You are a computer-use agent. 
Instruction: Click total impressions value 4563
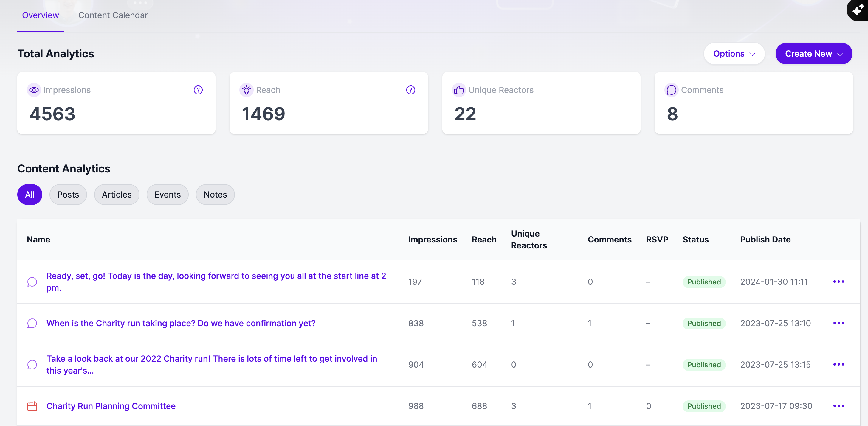pos(52,114)
